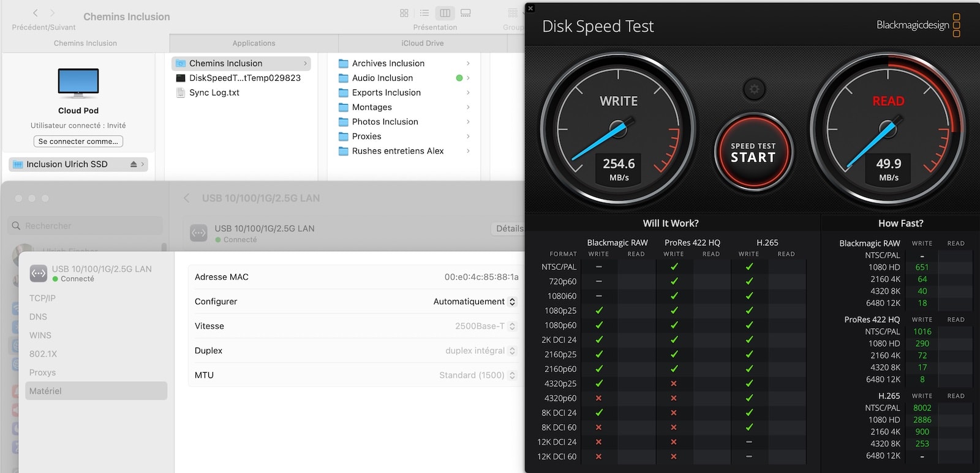
Task: Select the DNS tab
Action: pos(38,317)
